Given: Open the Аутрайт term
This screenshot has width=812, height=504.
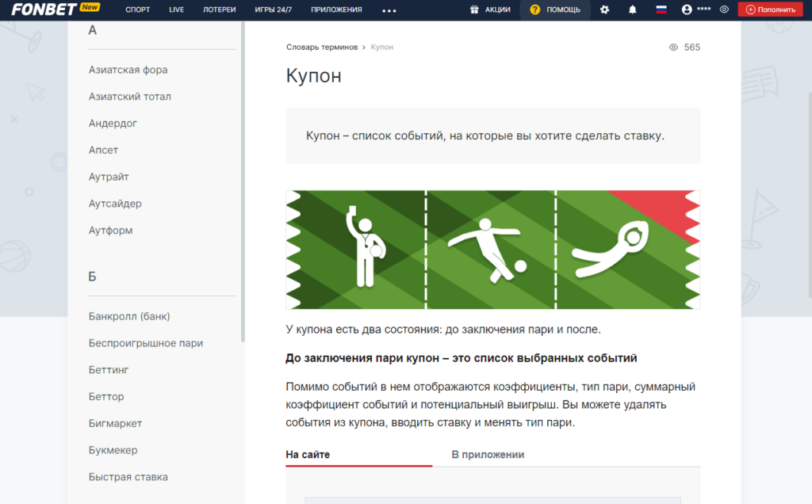Looking at the screenshot, I should 109,177.
